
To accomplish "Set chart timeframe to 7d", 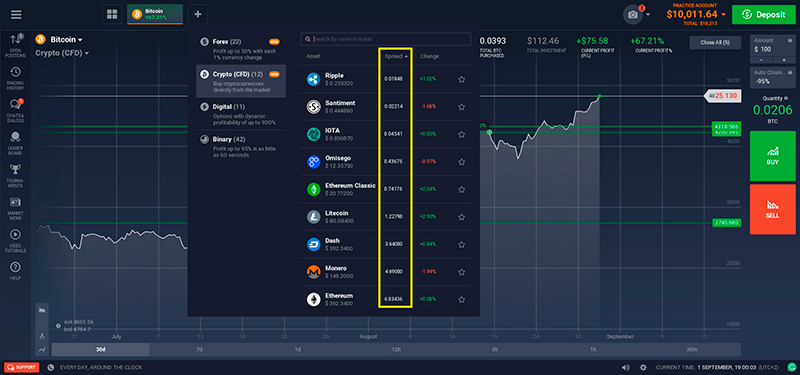I will click(199, 349).
